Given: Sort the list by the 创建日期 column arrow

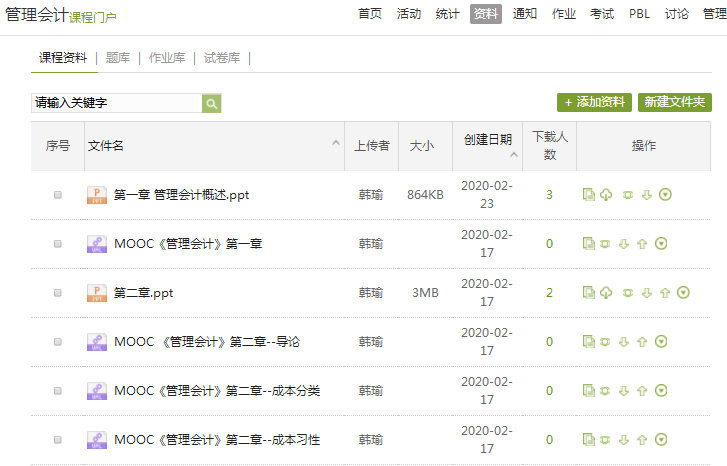Looking at the screenshot, I should [x=514, y=156].
